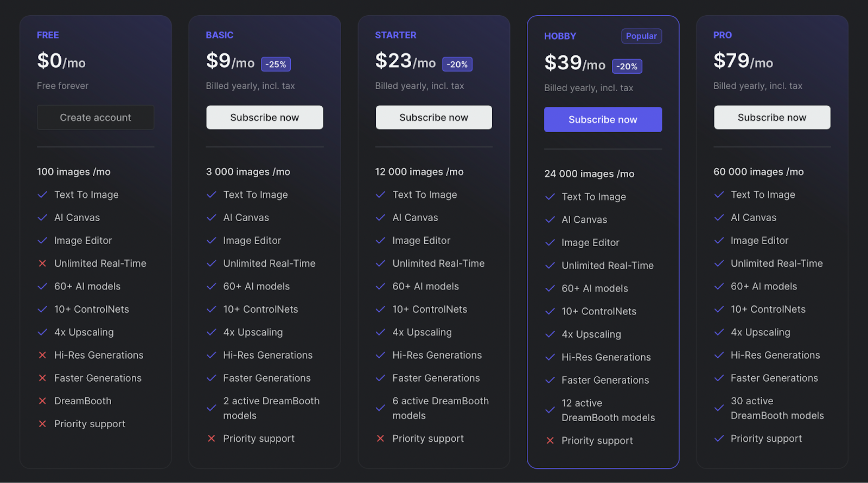Click '60 000 images /mo' text
The width and height of the screenshot is (868, 483).
[758, 172]
